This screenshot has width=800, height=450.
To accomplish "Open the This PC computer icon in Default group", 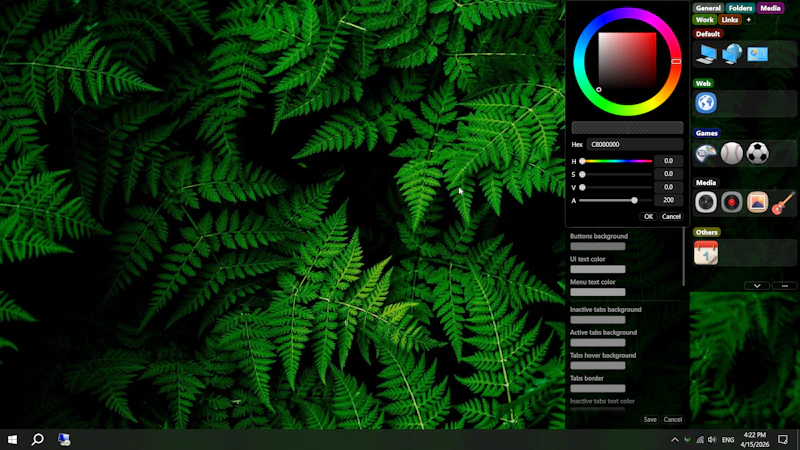I will 706,54.
